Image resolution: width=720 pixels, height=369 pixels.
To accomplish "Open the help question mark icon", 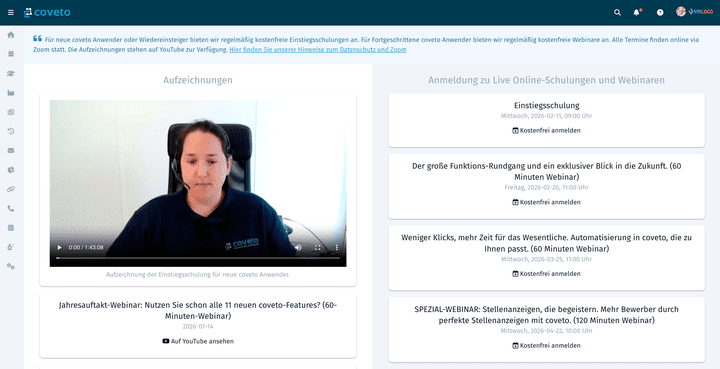I will (660, 12).
